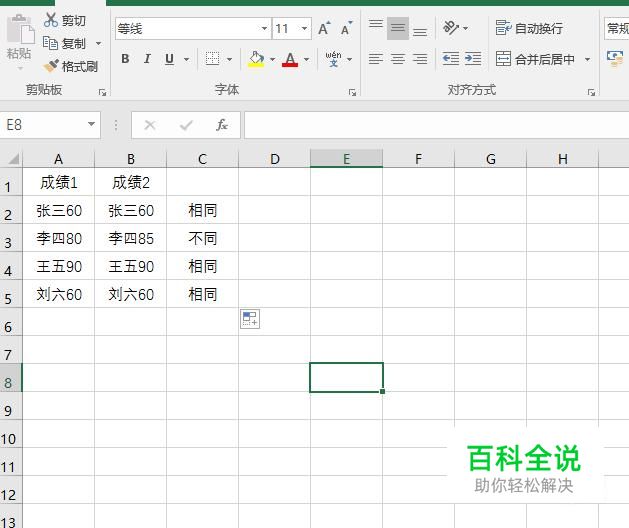
Task: Open Merge and Center dropdown arrow
Action: [x=587, y=59]
